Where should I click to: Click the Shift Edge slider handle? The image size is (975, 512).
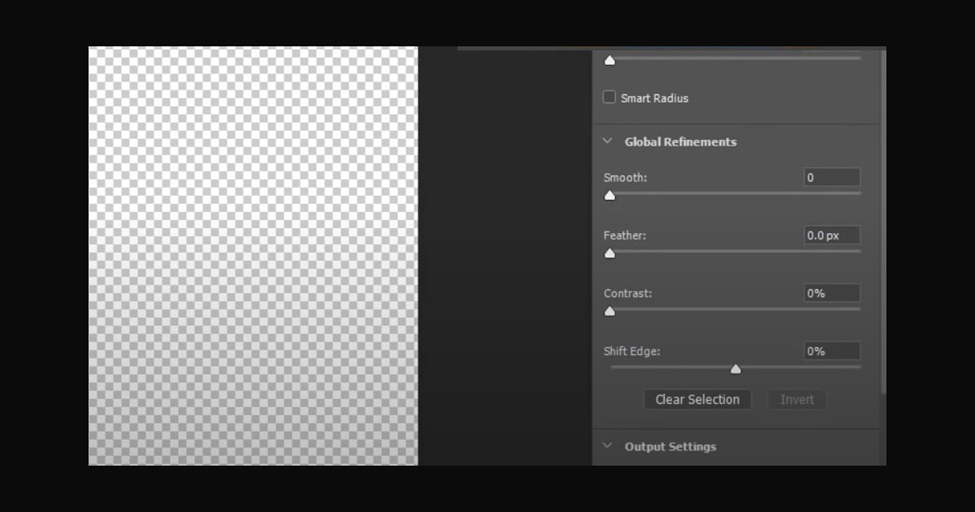click(x=736, y=370)
